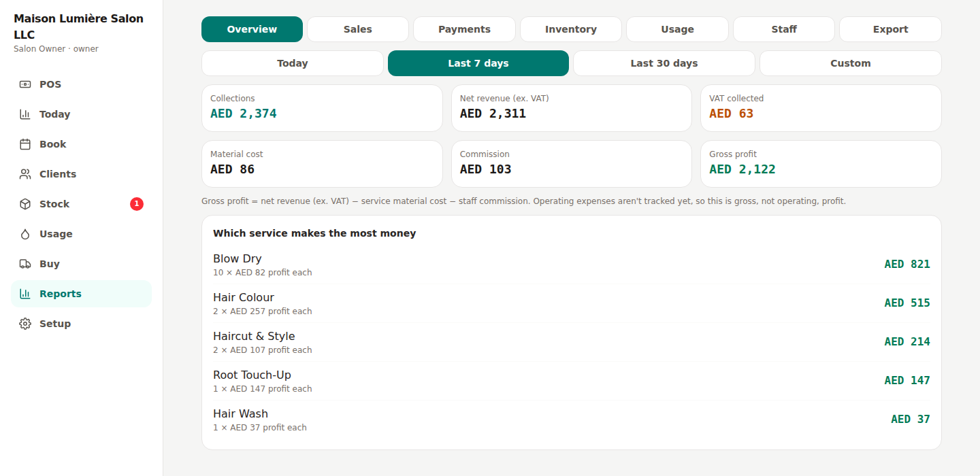
Task: Click the AED 147 profit amount on right
Action: [x=907, y=381]
